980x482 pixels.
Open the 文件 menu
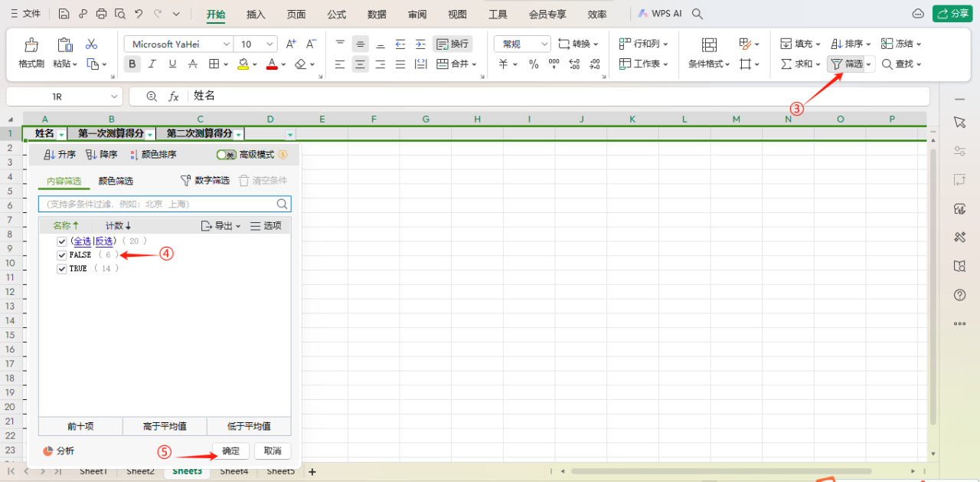pos(25,14)
